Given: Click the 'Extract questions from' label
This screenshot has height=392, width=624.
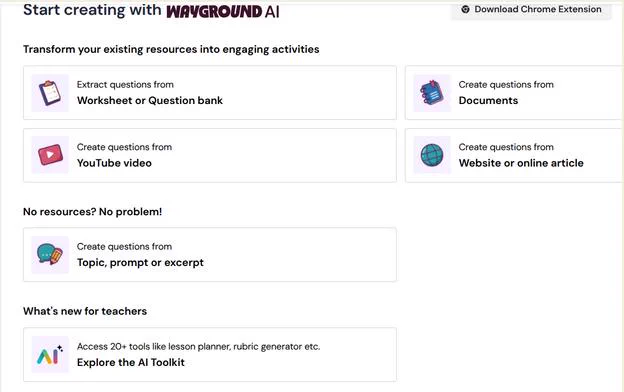Looking at the screenshot, I should pyautogui.click(x=125, y=84).
